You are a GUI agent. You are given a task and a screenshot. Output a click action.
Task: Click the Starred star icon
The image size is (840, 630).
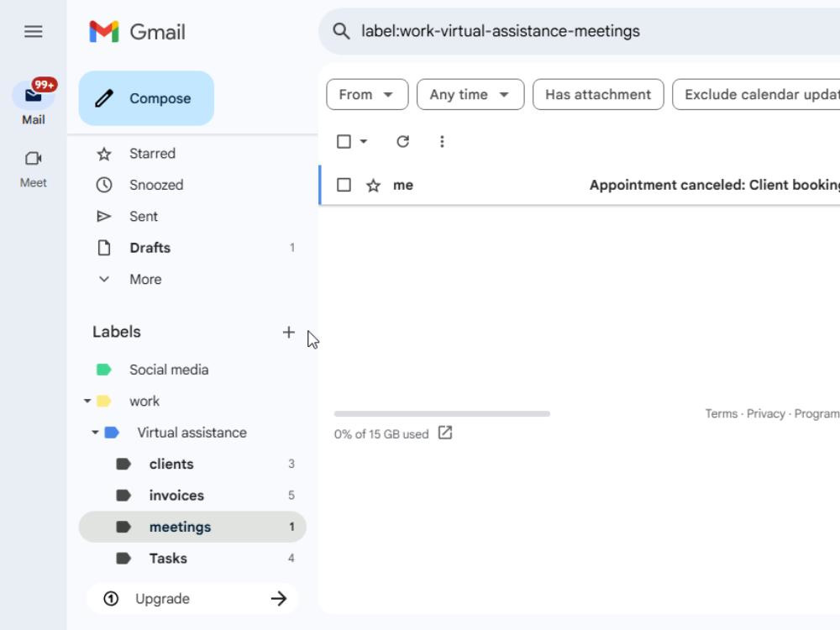104,155
